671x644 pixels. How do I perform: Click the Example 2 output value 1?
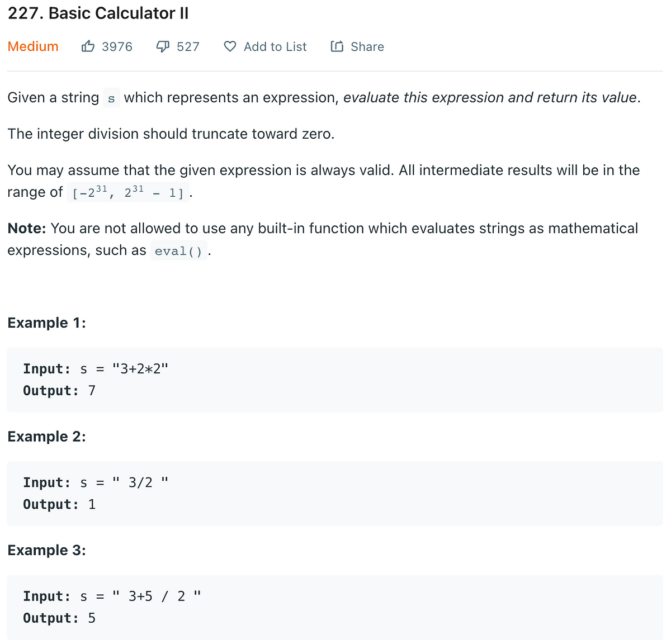pyautogui.click(x=92, y=504)
